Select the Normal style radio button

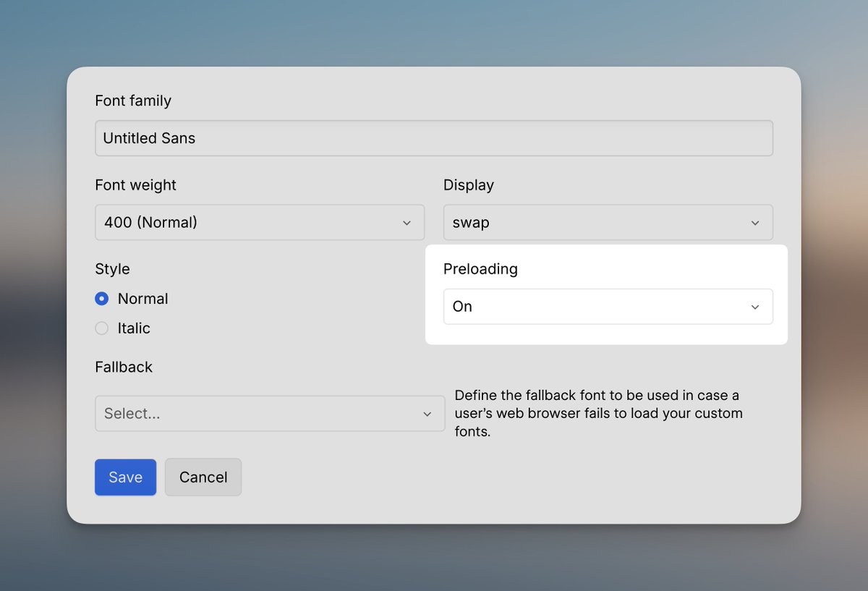(x=102, y=299)
